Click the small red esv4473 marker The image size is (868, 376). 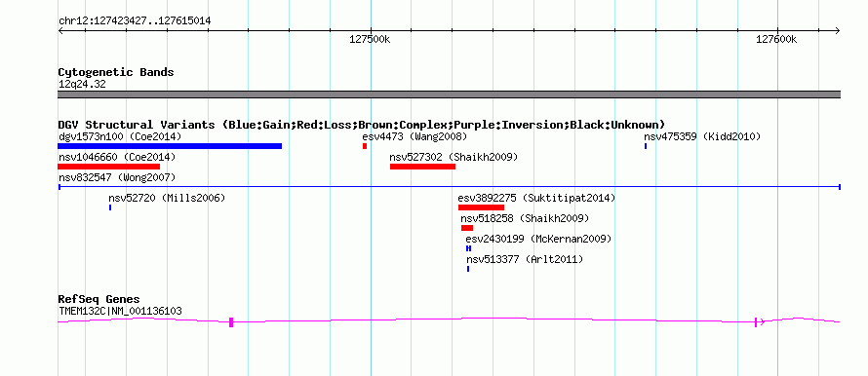click(x=365, y=146)
